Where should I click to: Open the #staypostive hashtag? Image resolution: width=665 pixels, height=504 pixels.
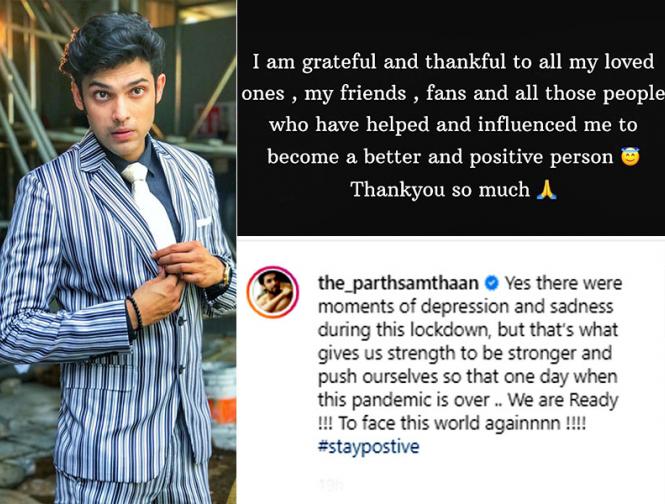(368, 446)
